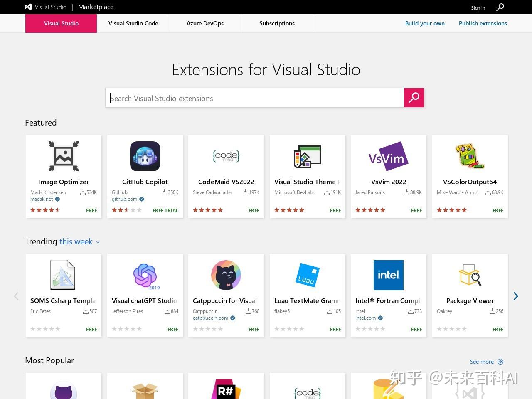Click the Image Optimizer star rating

tap(45, 210)
